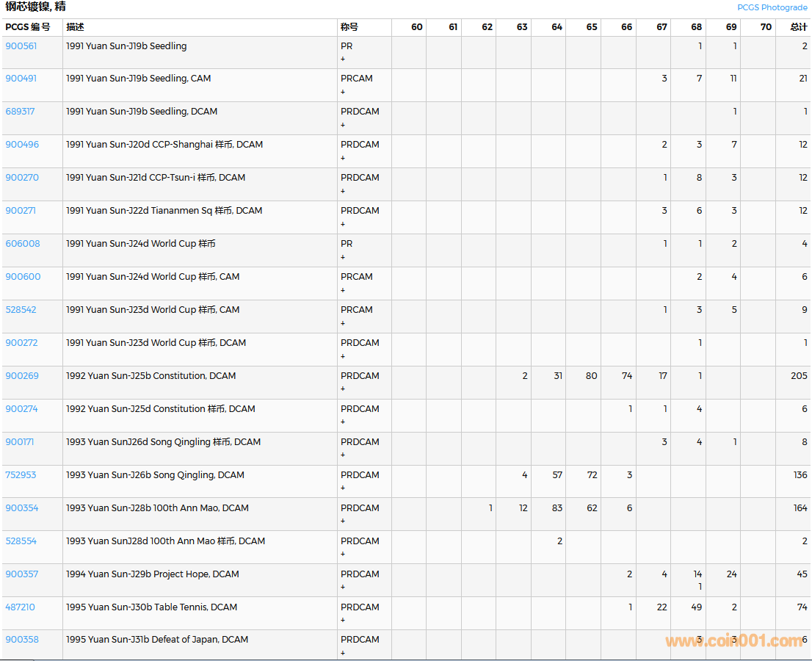Select PCGS number 752953 link
The image size is (812, 661).
21,475
